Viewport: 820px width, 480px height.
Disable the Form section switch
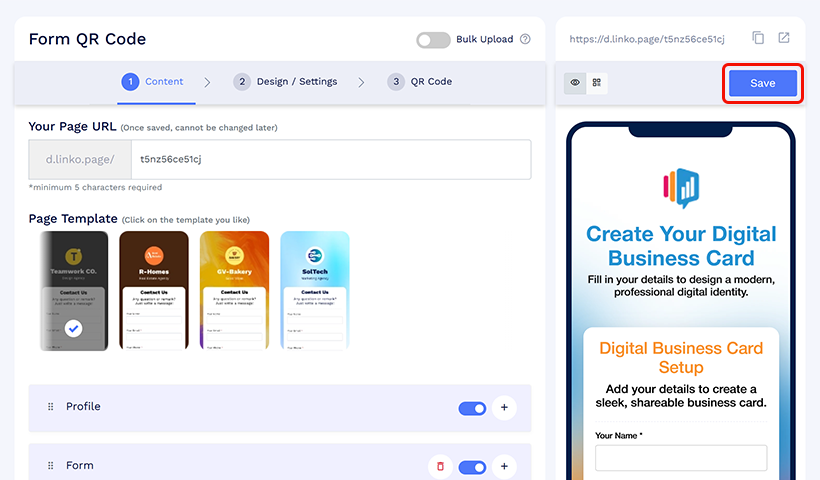tap(472, 466)
